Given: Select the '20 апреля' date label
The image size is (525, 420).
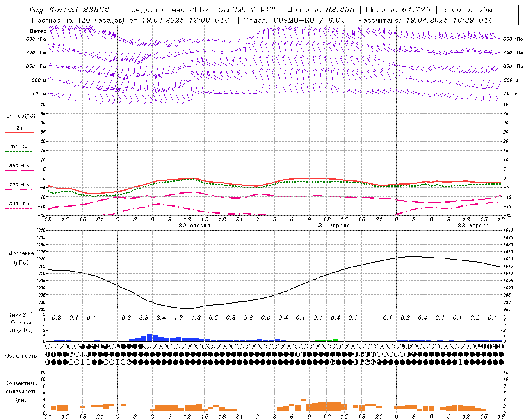Looking at the screenshot, I should (194, 226).
